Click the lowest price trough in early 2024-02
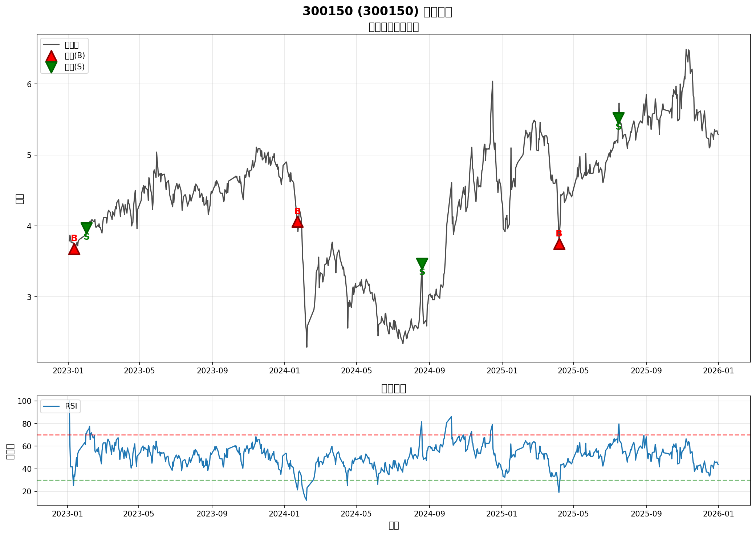This screenshot has width=756, height=535. tap(307, 347)
